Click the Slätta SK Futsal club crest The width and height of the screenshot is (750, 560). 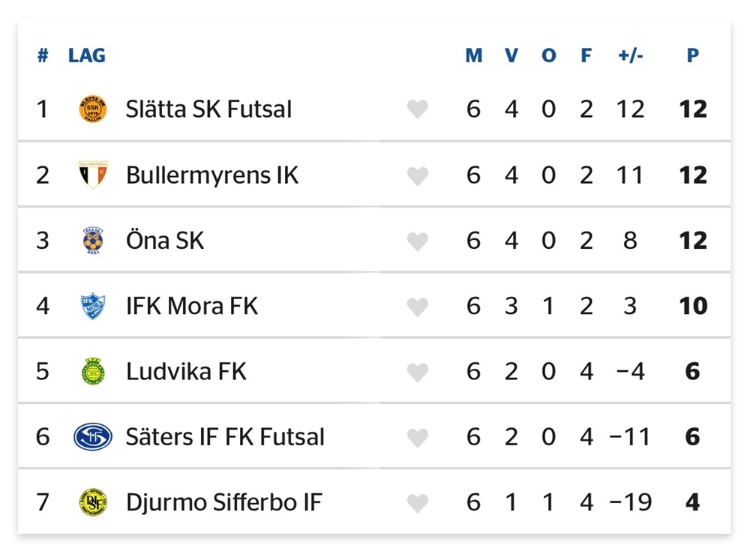(92, 109)
